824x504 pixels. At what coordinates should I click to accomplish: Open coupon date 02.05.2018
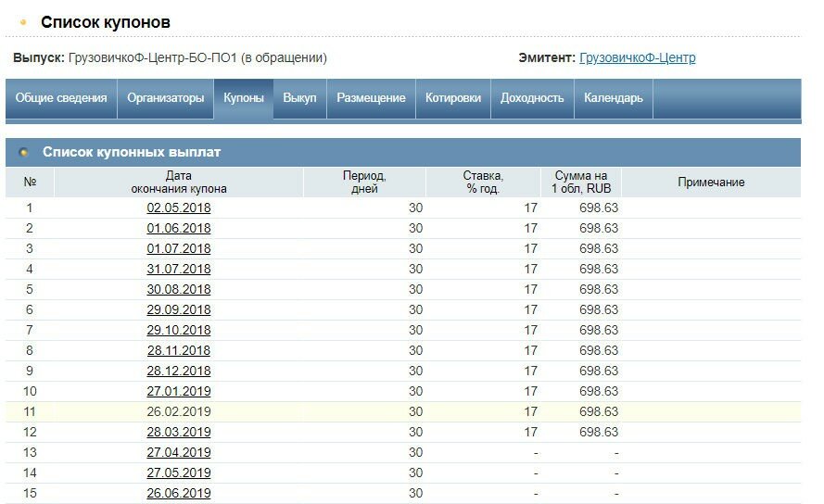(179, 208)
